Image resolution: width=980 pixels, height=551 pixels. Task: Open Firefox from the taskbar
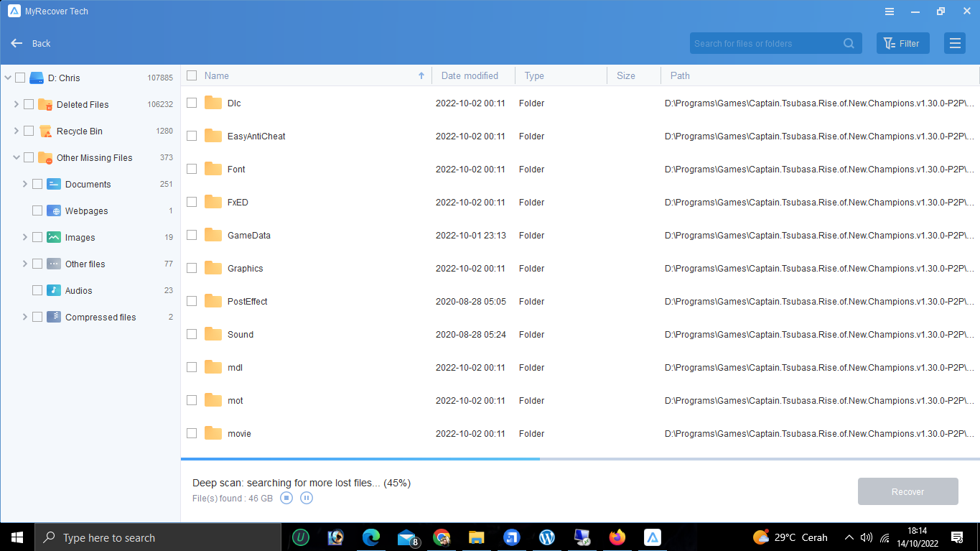click(x=617, y=537)
